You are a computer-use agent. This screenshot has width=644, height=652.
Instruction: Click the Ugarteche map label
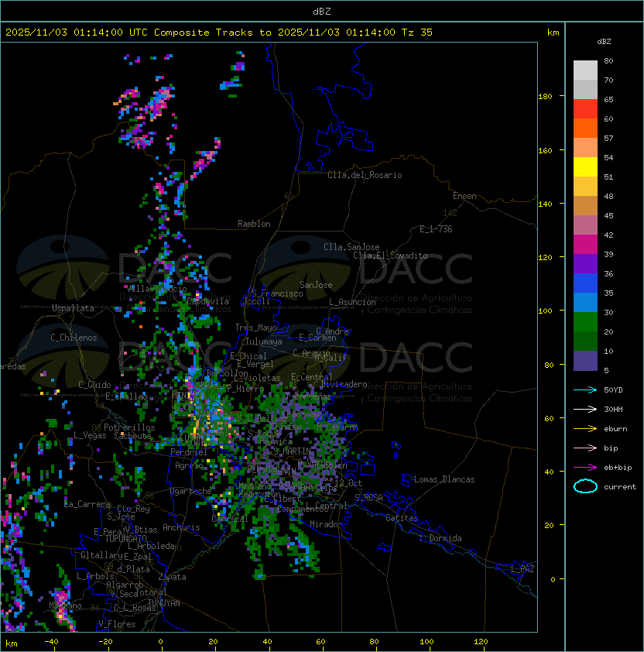(x=191, y=491)
